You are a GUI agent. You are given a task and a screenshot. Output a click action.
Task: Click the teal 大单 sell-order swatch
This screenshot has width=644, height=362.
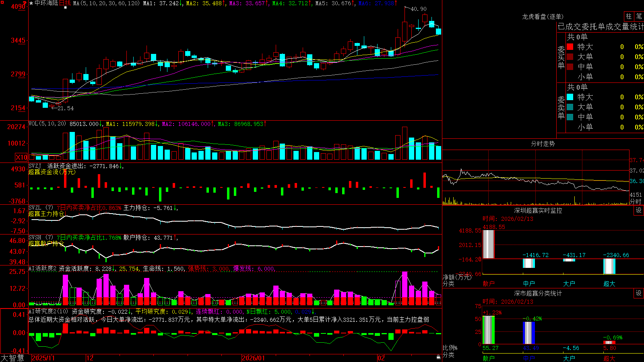570,107
